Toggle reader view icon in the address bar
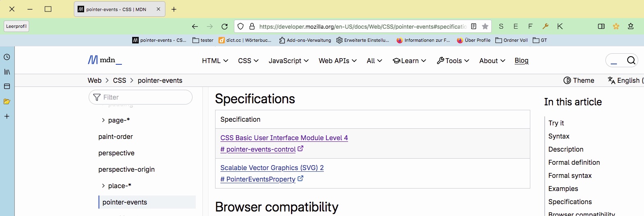The image size is (644, 216). [474, 26]
